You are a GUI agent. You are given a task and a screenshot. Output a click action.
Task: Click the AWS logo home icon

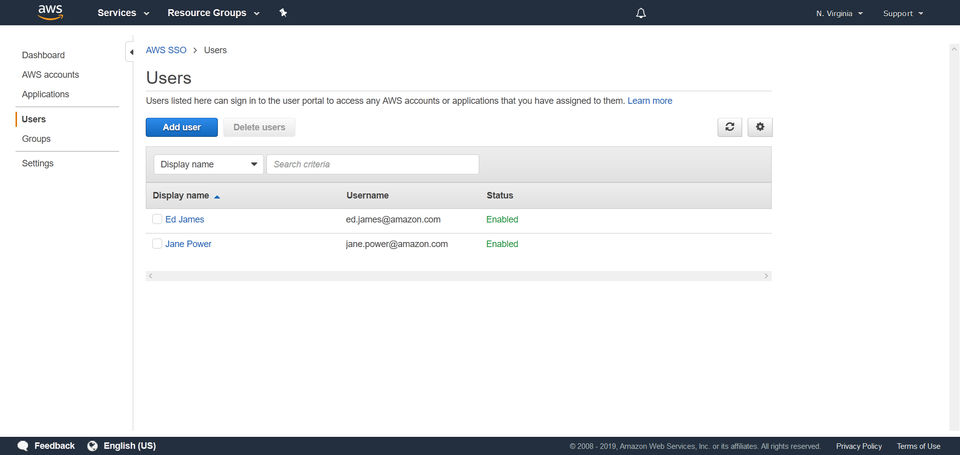pyautogui.click(x=50, y=12)
